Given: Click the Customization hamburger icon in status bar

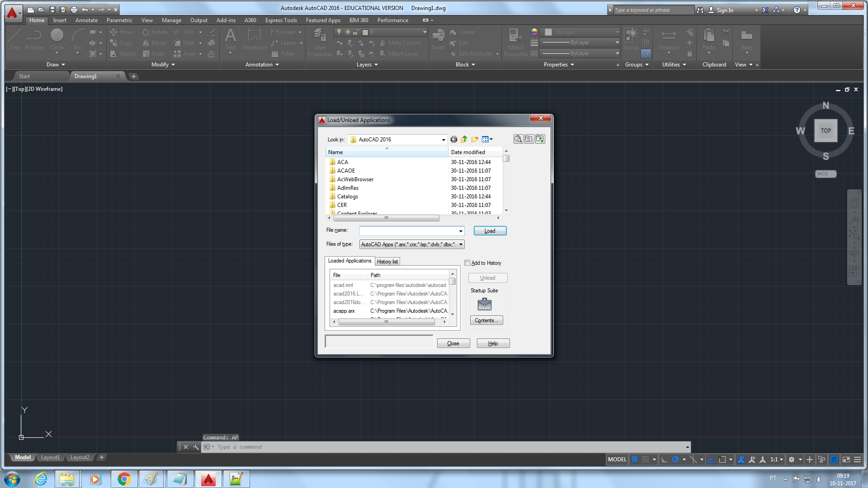Looking at the screenshot, I should [857, 460].
